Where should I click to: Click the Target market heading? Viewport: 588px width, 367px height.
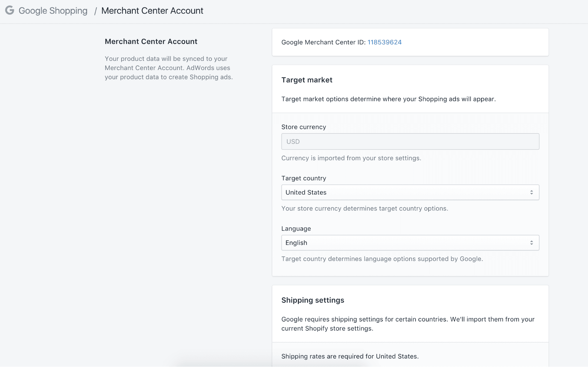(307, 80)
